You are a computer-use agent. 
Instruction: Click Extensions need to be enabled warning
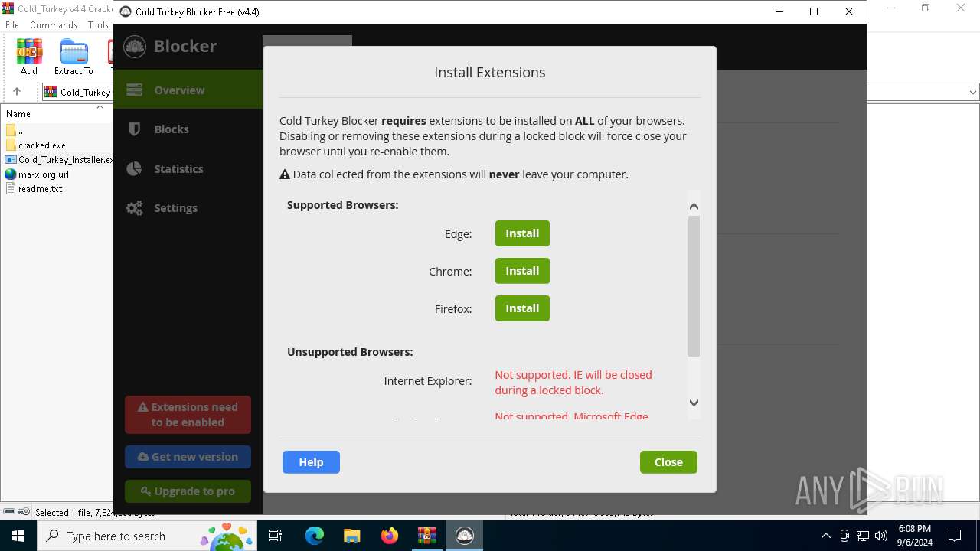point(188,415)
